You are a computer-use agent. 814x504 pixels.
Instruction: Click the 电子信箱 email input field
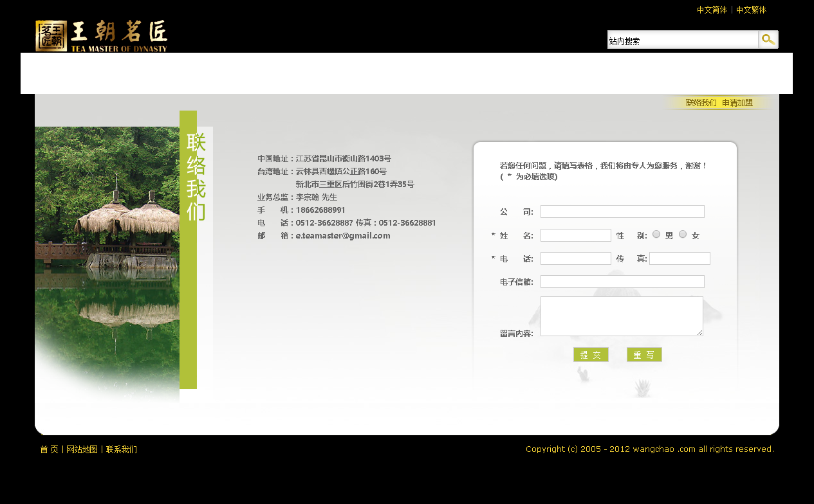tap(622, 282)
